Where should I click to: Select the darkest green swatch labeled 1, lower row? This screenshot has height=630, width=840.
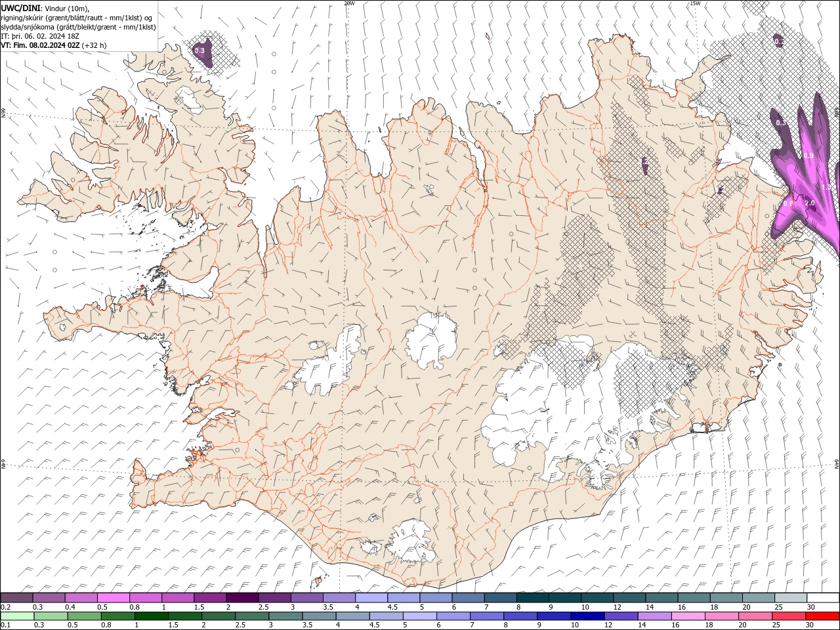click(x=151, y=616)
